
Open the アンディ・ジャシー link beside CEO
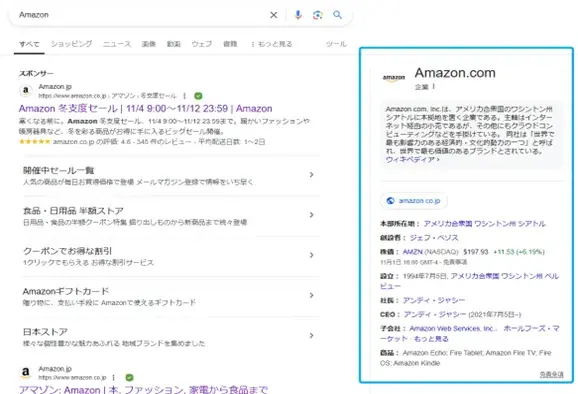(x=435, y=314)
